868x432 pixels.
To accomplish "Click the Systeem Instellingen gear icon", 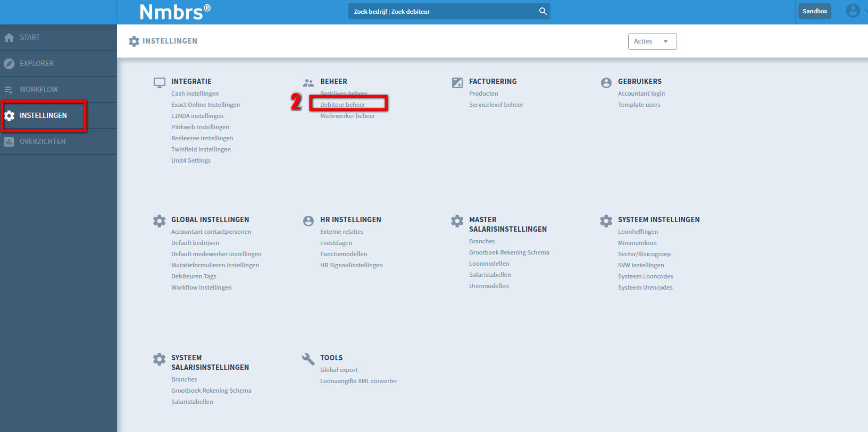I will coord(606,221).
